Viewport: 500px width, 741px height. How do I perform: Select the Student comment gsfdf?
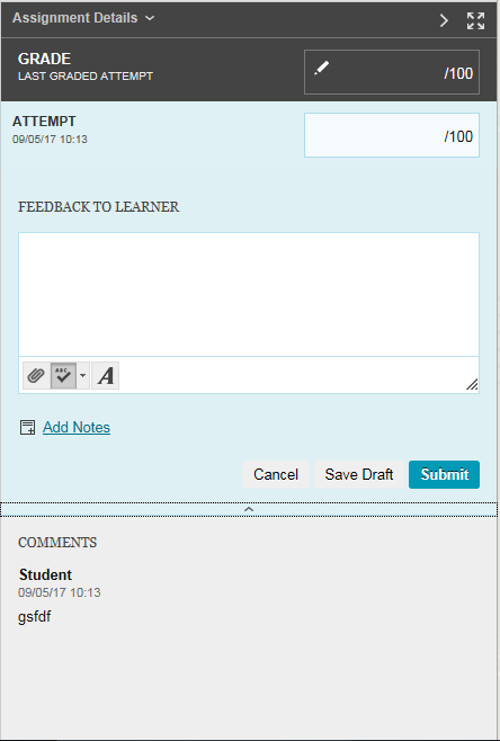[x=34, y=617]
